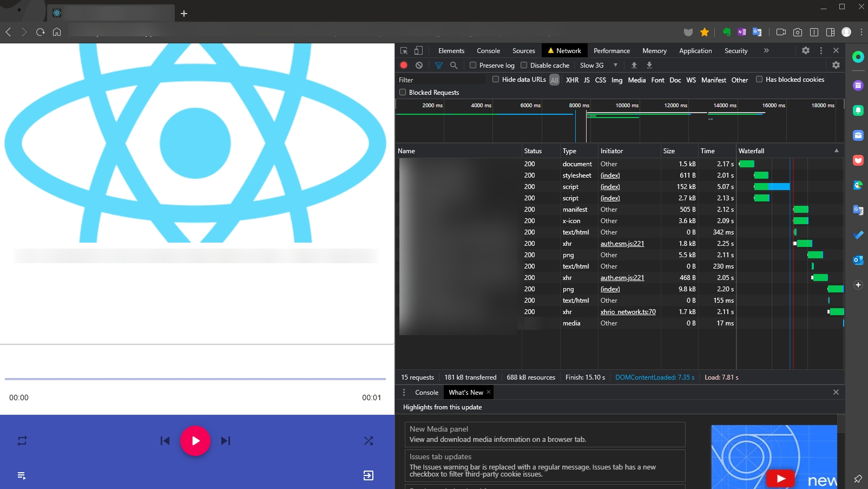Image resolution: width=868 pixels, height=489 pixels.
Task: Enable Disable cache checkbox
Action: coord(524,65)
